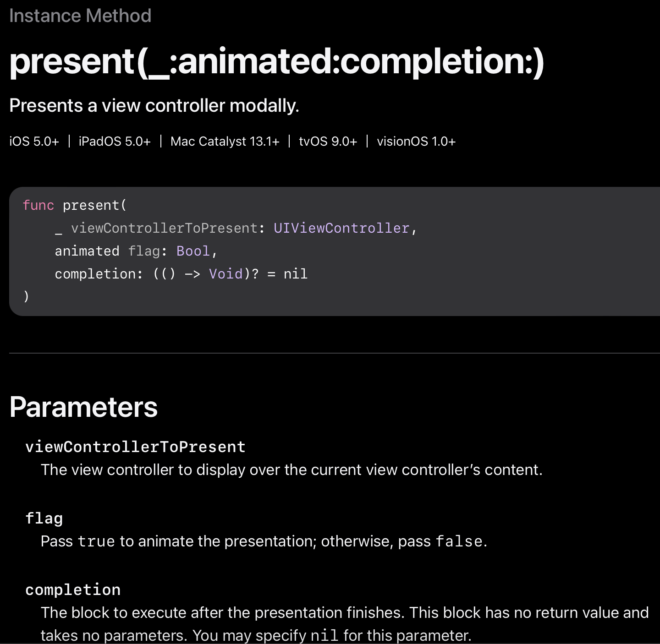The width and height of the screenshot is (660, 644).
Task: Click the Parameters section heading
Action: (83, 407)
